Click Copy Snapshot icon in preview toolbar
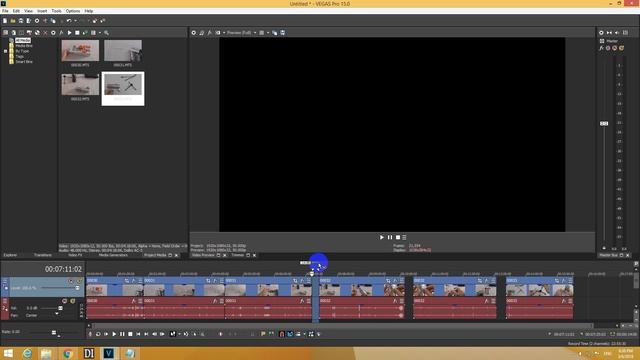 pyautogui.click(x=275, y=33)
